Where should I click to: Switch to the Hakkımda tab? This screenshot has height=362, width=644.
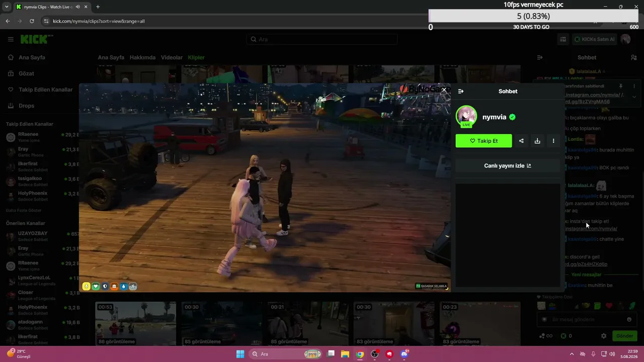click(142, 57)
